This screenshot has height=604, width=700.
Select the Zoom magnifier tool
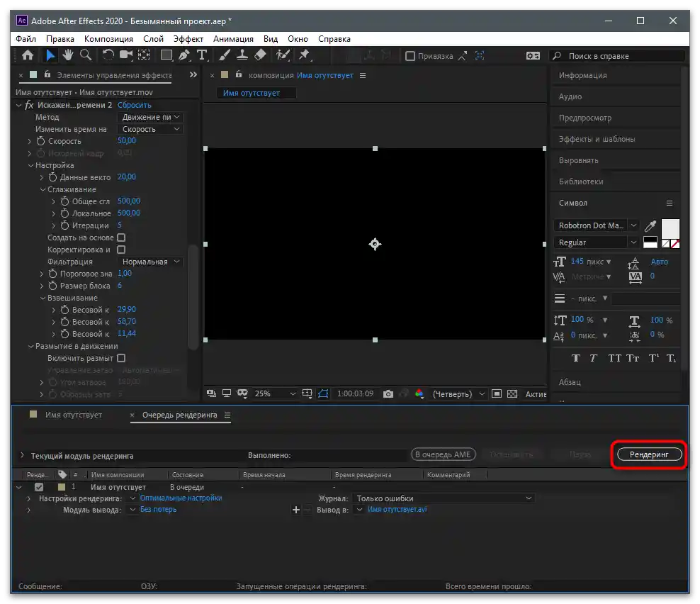point(86,55)
